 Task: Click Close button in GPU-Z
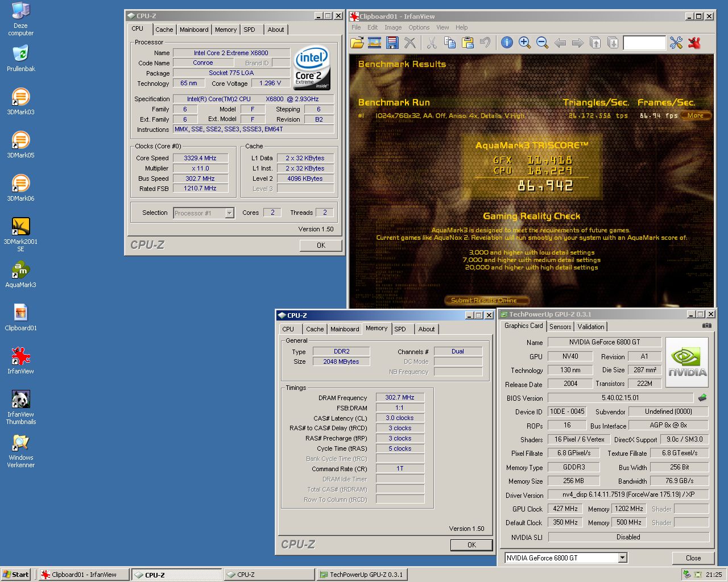693,558
